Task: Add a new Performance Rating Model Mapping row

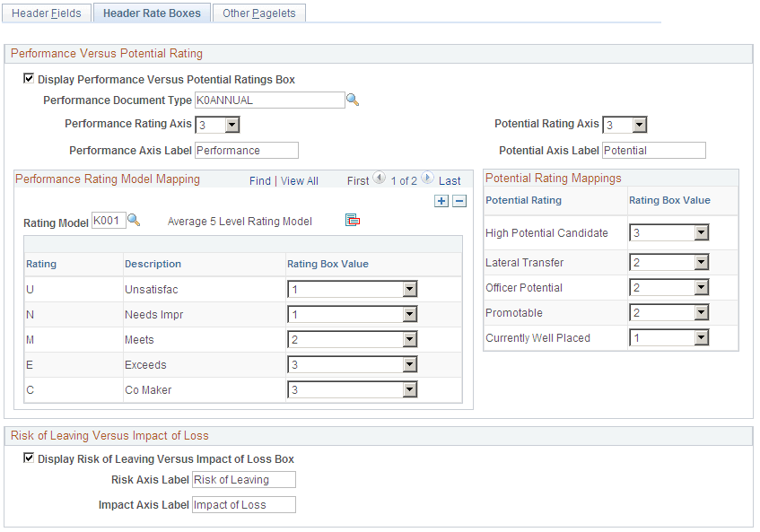Action: [441, 201]
